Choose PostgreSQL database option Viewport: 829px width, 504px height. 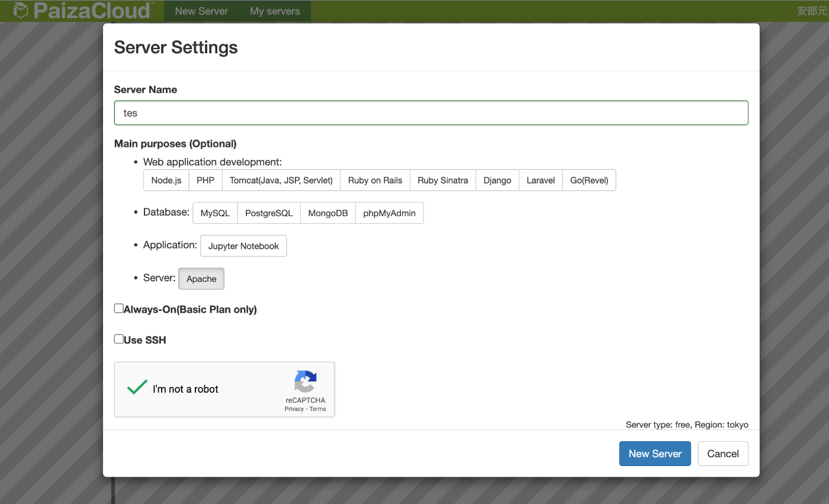coord(268,213)
